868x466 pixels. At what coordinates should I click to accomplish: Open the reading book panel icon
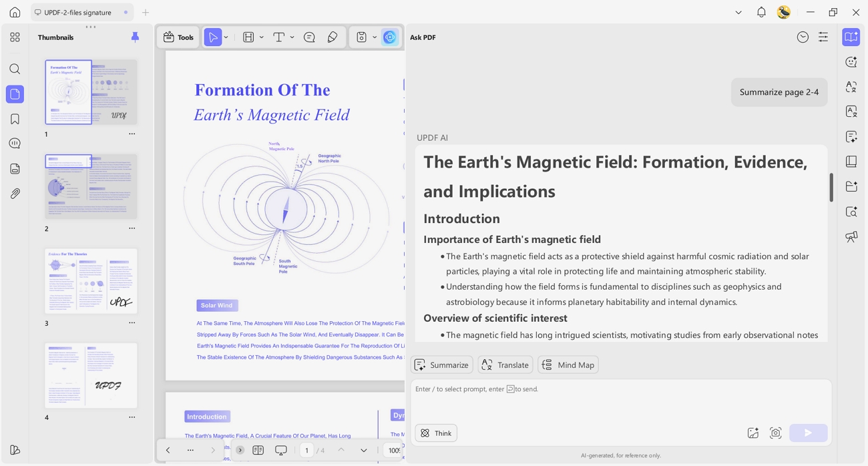coord(851,162)
